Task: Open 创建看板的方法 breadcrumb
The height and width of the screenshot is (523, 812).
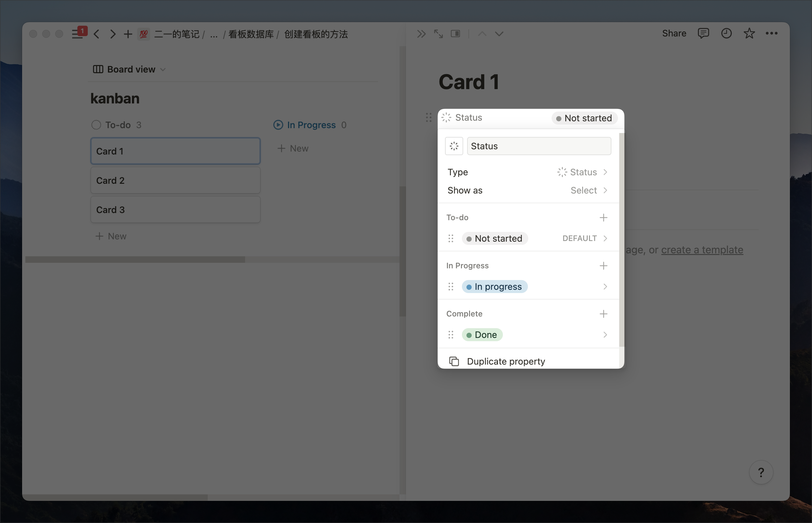Action: click(316, 34)
